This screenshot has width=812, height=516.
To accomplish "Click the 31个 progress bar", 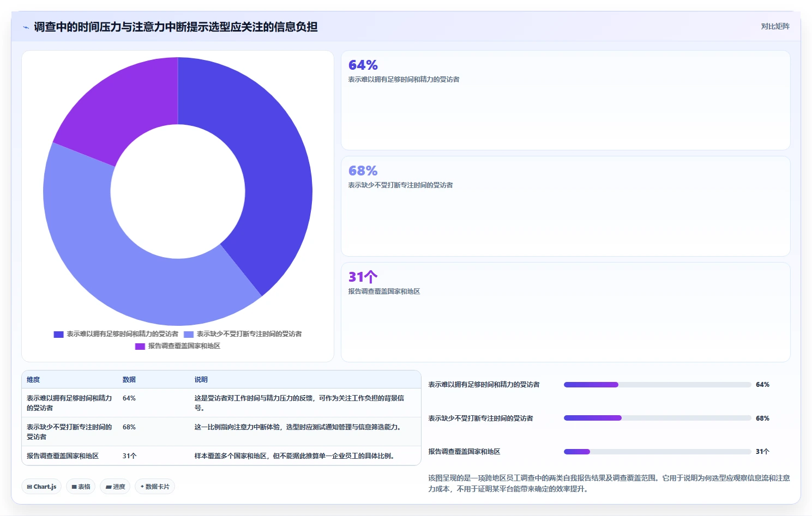I will point(657,452).
